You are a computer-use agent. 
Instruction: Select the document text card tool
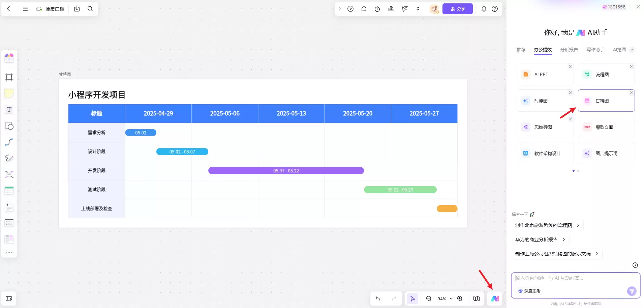(x=9, y=207)
